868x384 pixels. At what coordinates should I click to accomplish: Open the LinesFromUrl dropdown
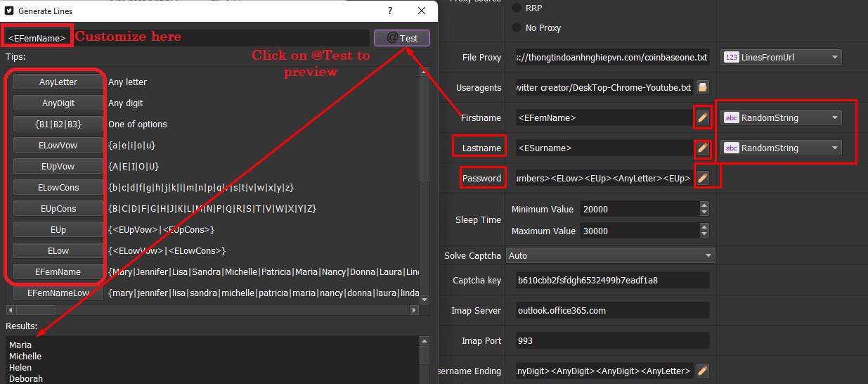click(781, 58)
